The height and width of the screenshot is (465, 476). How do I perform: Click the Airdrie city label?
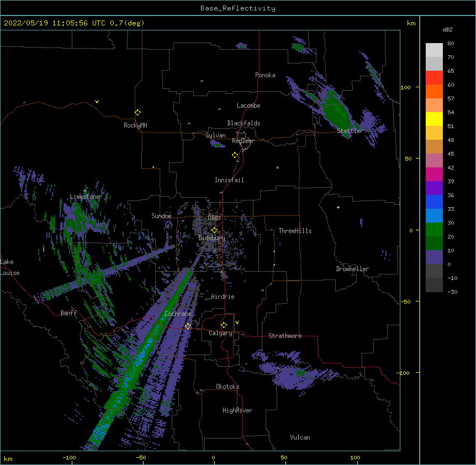(x=223, y=297)
